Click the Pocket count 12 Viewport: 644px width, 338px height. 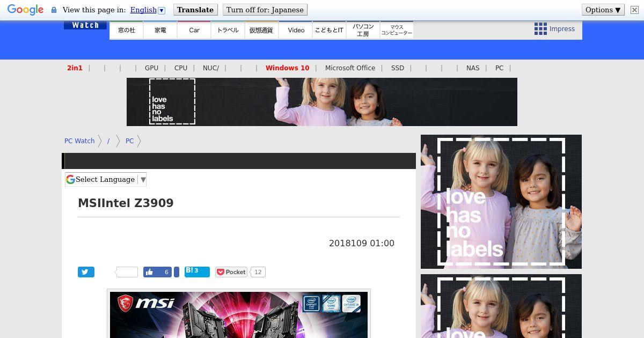coord(258,272)
